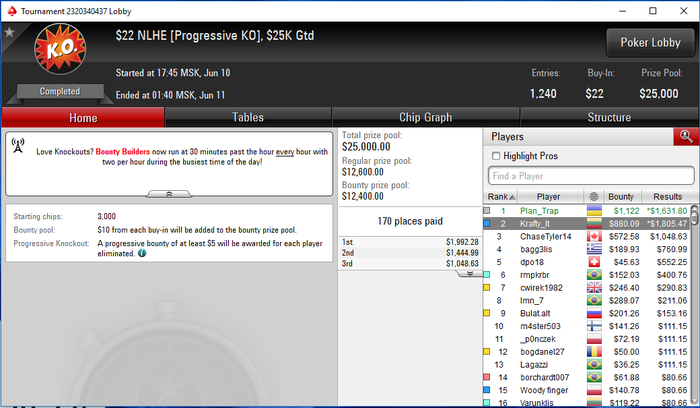Switch to the Tables tab
This screenshot has height=408, width=700.
point(248,117)
